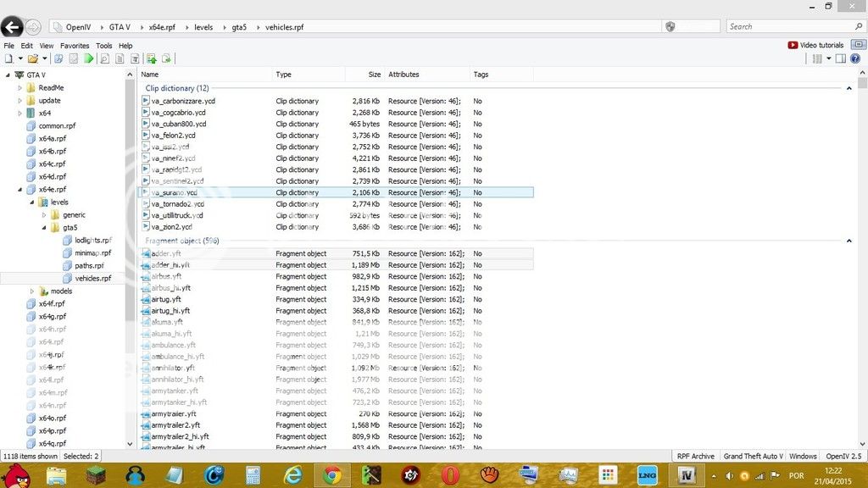Click the back navigation arrow
The width and height of the screenshot is (868, 488).
(12, 27)
